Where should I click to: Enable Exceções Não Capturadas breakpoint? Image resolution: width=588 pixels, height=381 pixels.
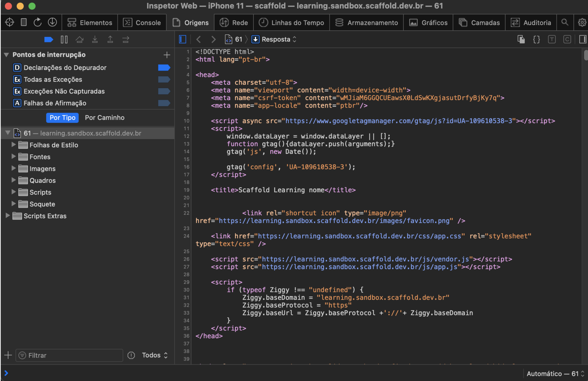pos(164,91)
